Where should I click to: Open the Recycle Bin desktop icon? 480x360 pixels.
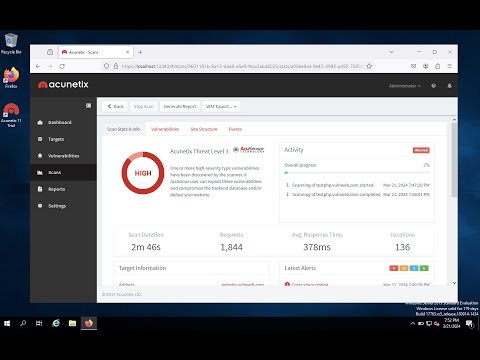(x=11, y=44)
